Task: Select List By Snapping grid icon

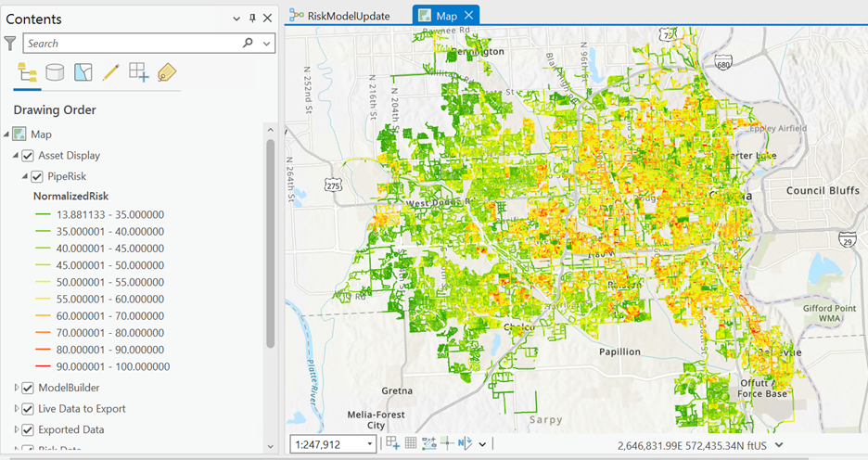Action: coord(138,72)
